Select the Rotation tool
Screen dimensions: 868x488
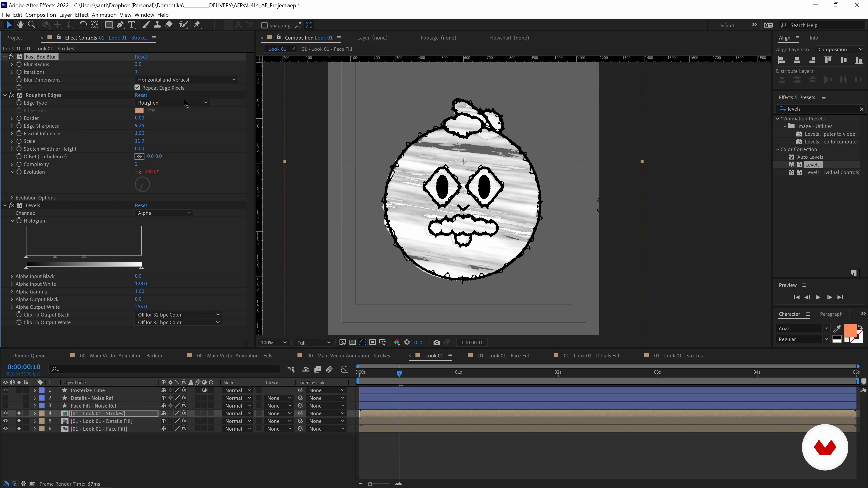[83, 25]
